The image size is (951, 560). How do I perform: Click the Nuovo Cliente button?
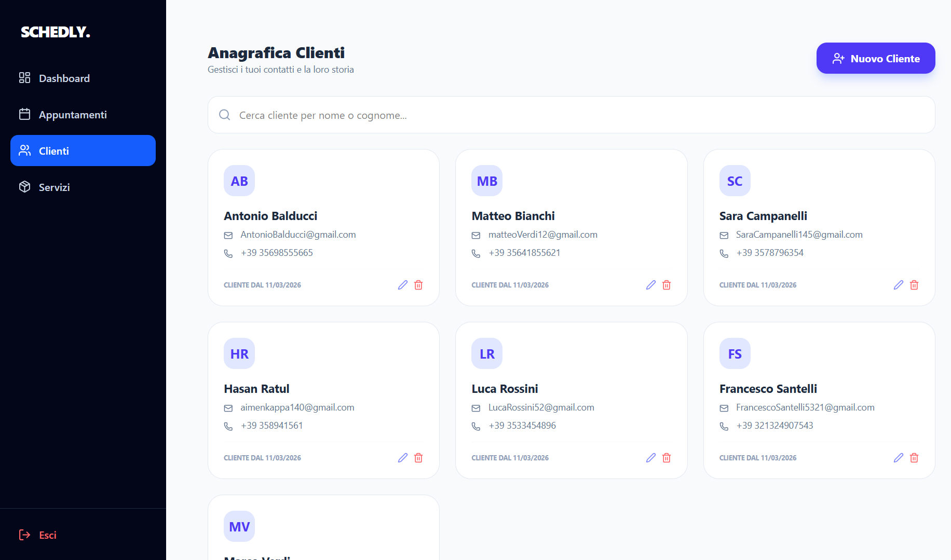point(876,58)
